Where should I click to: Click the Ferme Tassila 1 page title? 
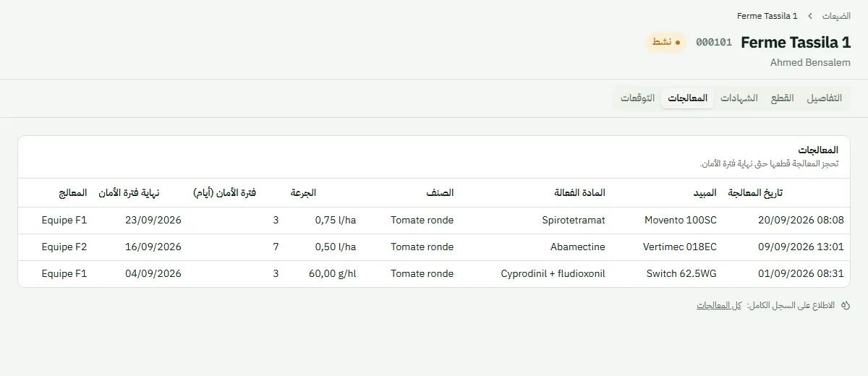(796, 42)
